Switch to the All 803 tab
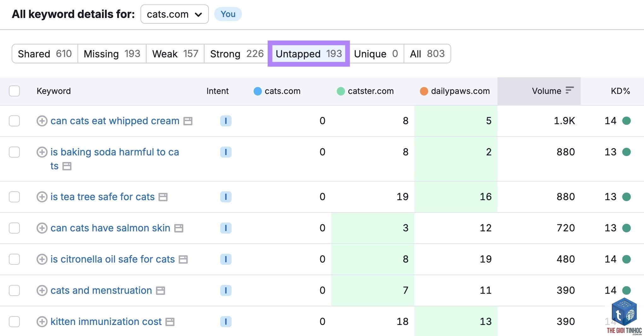 427,54
